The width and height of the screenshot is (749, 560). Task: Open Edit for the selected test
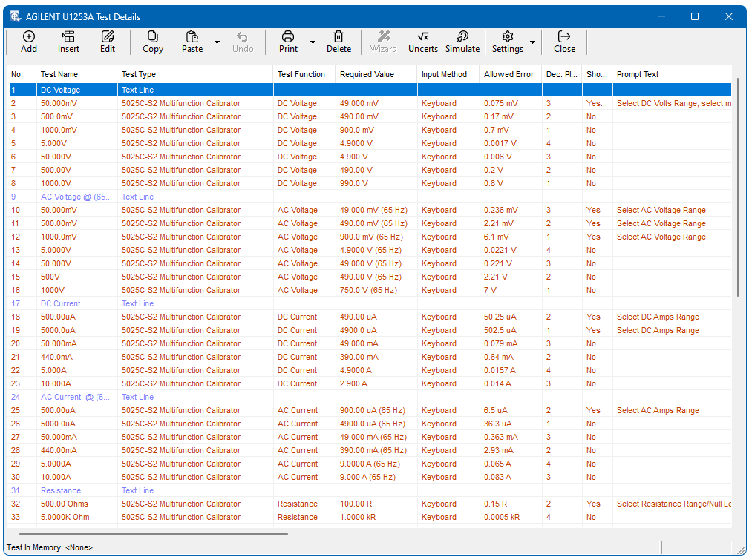tap(108, 42)
